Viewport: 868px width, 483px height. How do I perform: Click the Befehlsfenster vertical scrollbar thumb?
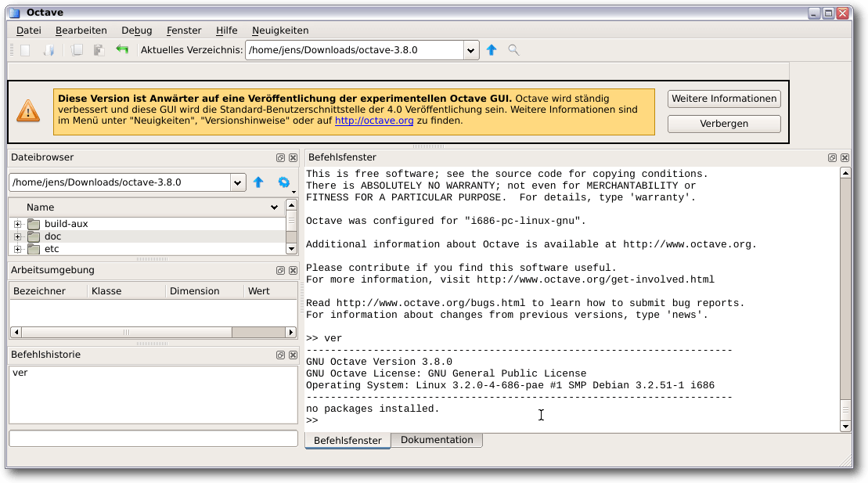point(845,410)
